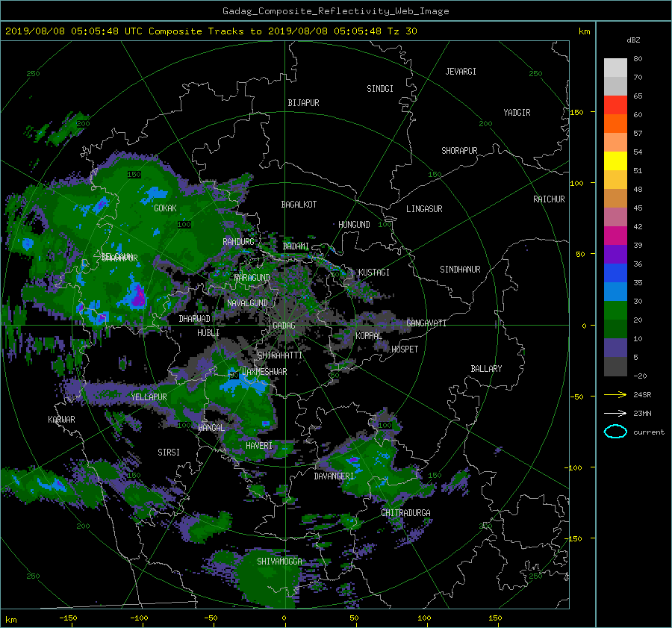This screenshot has width=672, height=628.
Task: Select the LINGASUR city label
Action: (424, 209)
